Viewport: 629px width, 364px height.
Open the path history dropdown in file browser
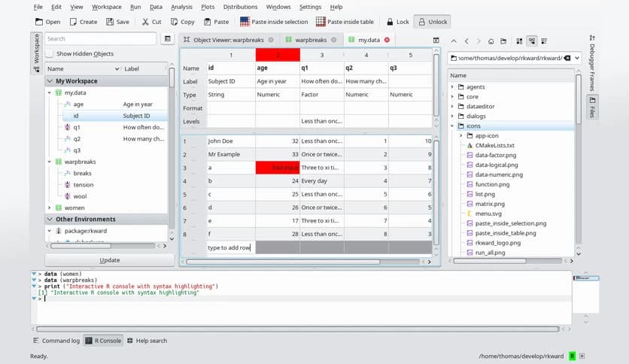click(577, 58)
